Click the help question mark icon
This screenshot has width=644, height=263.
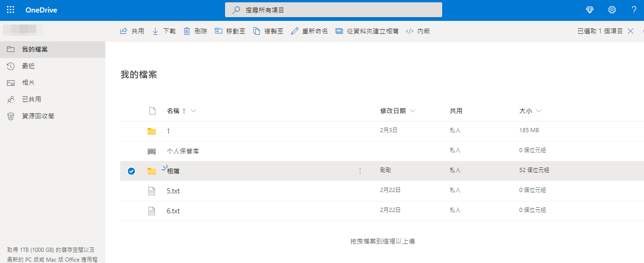coord(634,10)
